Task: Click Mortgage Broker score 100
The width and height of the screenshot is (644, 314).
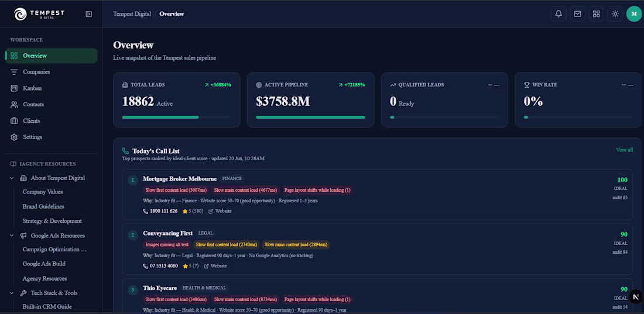Action: point(622,180)
